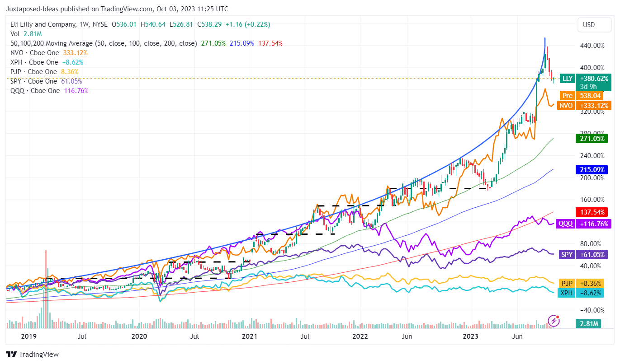
Task: Click the purple lightning bolt icon
Action: click(x=554, y=321)
